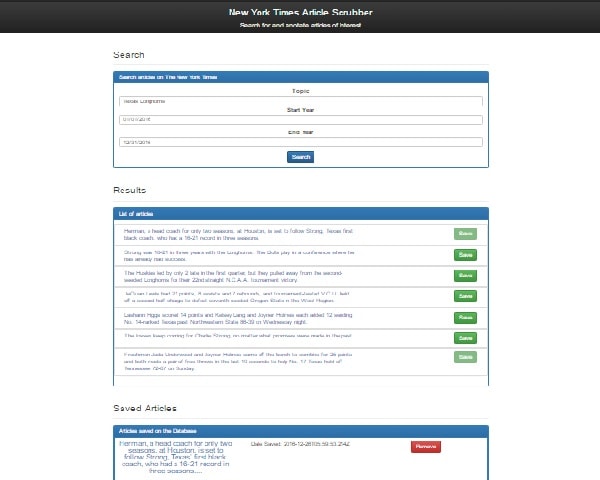Click the Topic input field
The width and height of the screenshot is (600, 480).
tap(300, 101)
